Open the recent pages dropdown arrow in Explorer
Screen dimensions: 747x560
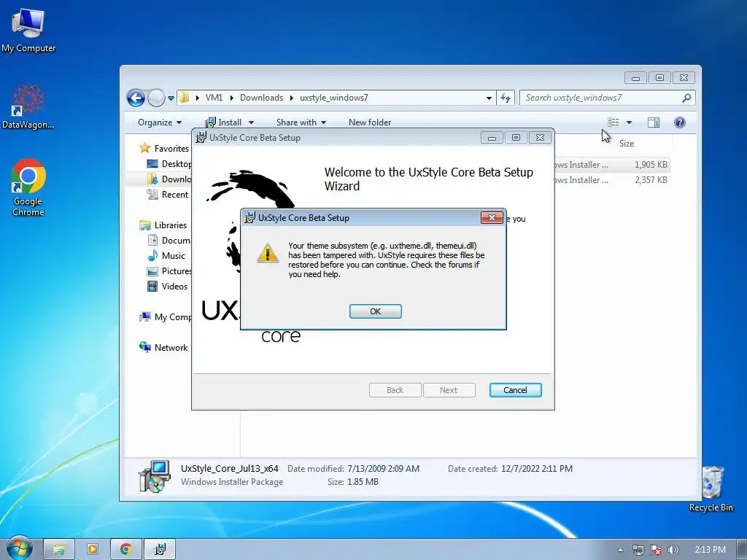[171, 98]
